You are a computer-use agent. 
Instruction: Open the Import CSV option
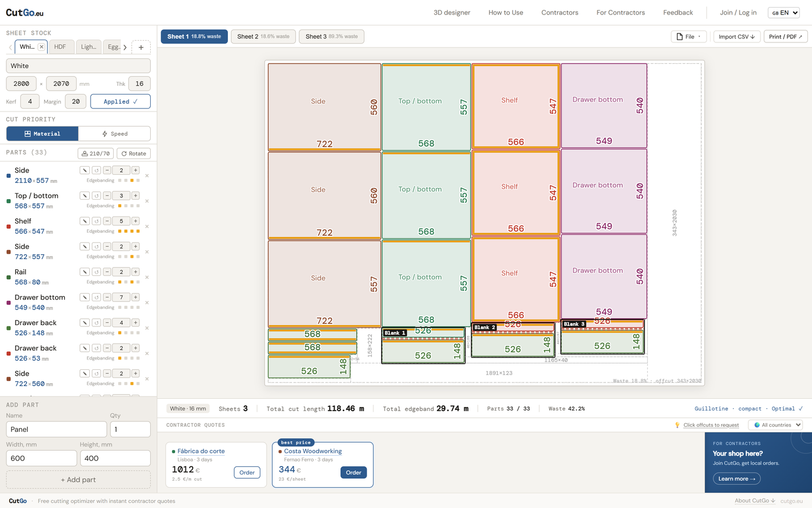point(737,37)
